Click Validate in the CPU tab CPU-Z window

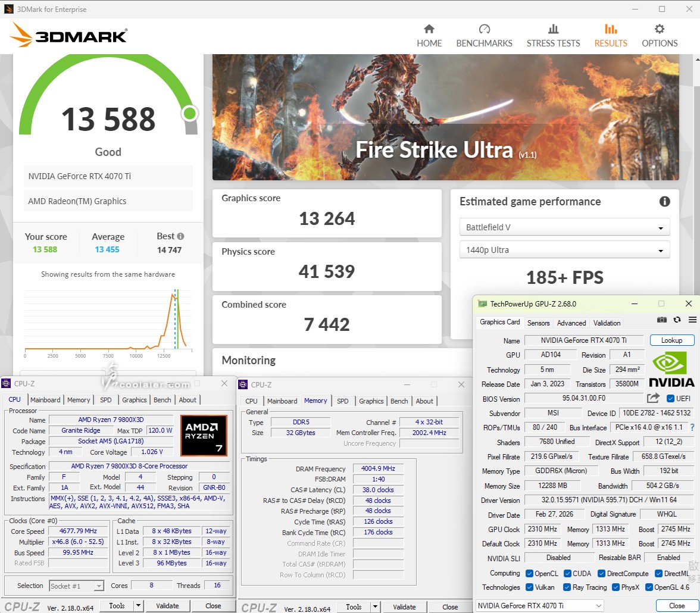tap(167, 606)
